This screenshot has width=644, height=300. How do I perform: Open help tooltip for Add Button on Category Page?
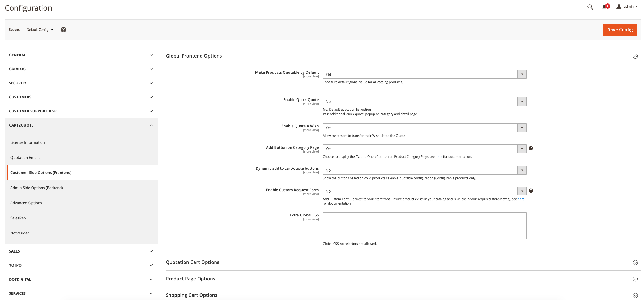tap(531, 148)
